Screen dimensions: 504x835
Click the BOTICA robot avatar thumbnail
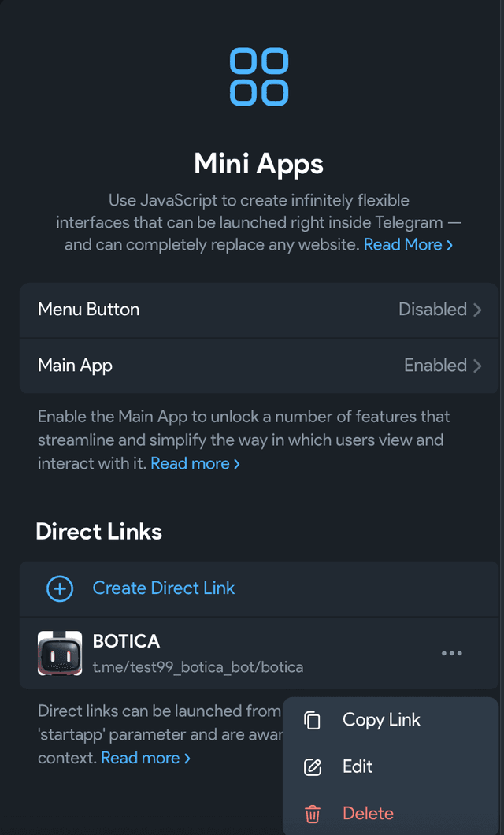click(60, 653)
